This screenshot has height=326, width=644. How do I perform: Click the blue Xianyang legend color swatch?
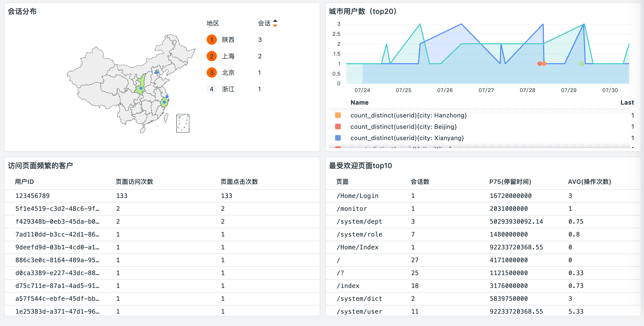pyautogui.click(x=338, y=138)
